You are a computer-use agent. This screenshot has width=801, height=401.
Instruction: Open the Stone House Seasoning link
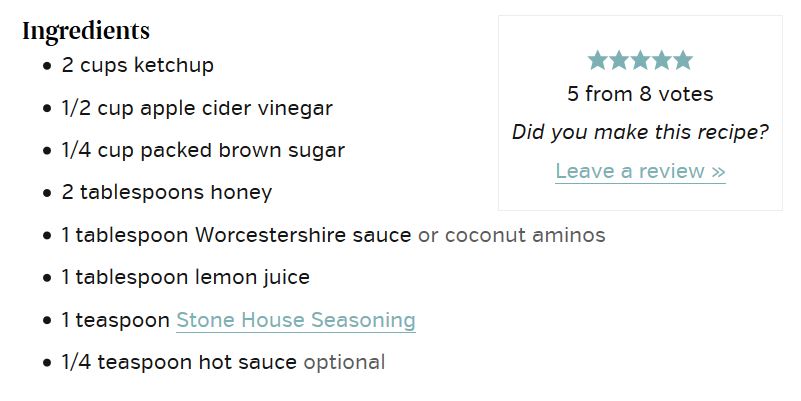[296, 320]
